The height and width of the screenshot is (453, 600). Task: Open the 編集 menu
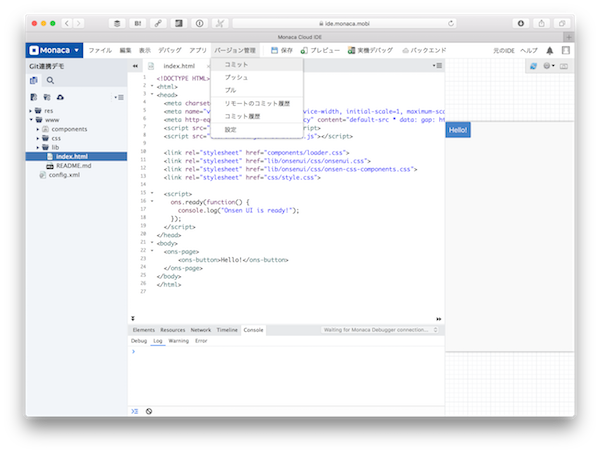tap(125, 50)
